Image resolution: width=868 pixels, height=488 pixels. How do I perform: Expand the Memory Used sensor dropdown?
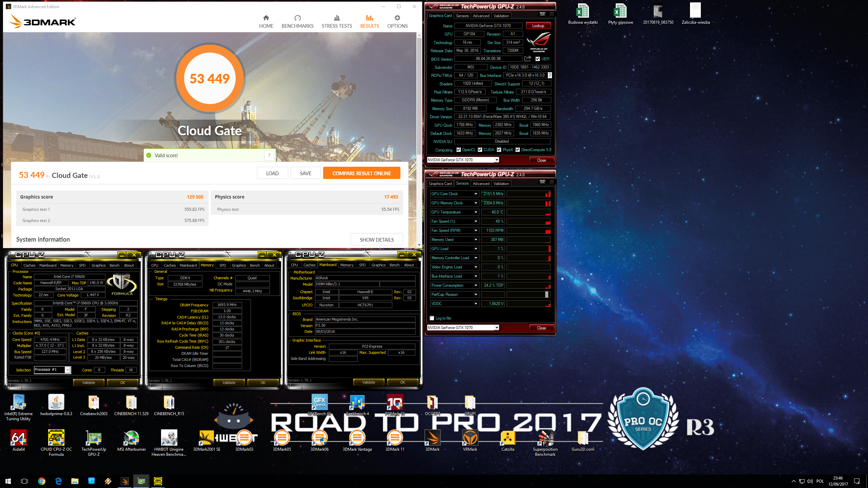476,240
